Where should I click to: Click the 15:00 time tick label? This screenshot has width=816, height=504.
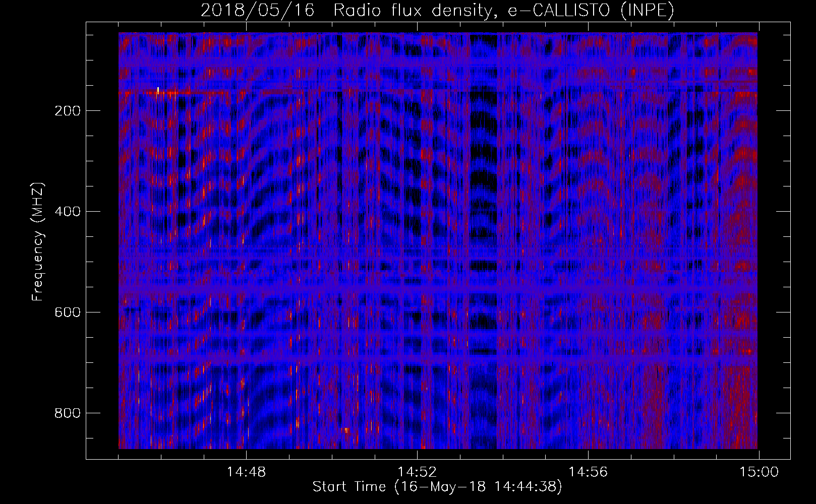point(759,472)
